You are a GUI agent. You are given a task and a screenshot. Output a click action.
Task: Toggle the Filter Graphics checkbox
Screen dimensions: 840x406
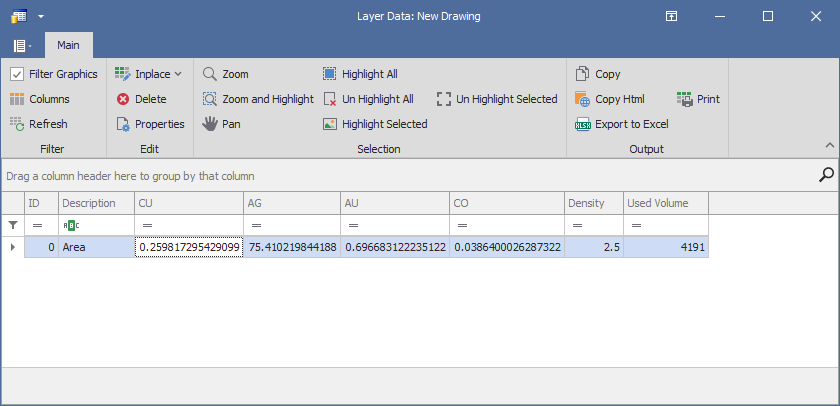pos(17,74)
